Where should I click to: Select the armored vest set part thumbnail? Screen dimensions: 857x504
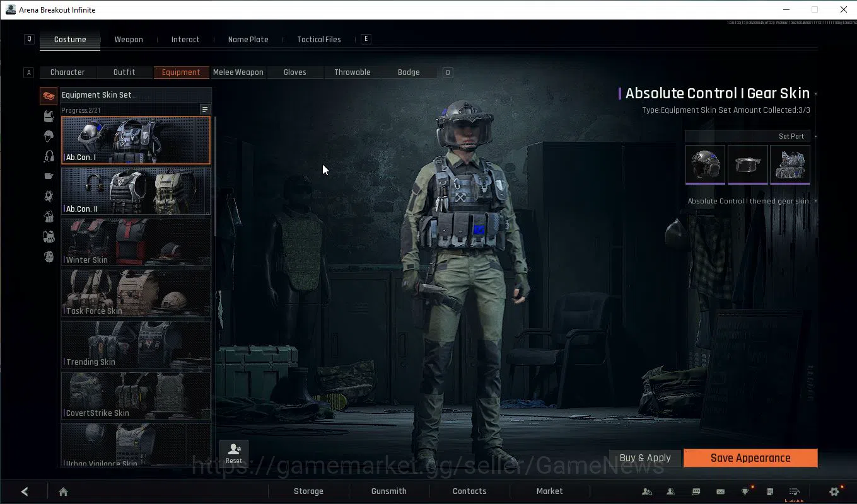coord(790,164)
